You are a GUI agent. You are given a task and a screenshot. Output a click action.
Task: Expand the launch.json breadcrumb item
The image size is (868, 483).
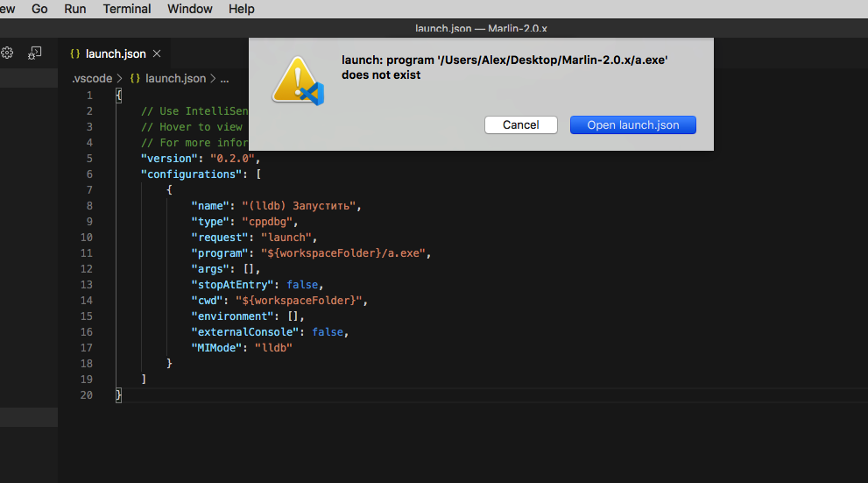pos(175,79)
